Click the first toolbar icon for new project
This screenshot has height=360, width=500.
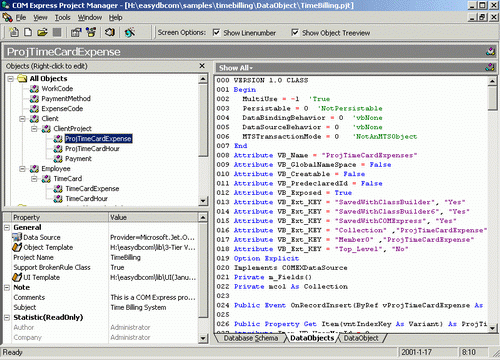click(14, 32)
